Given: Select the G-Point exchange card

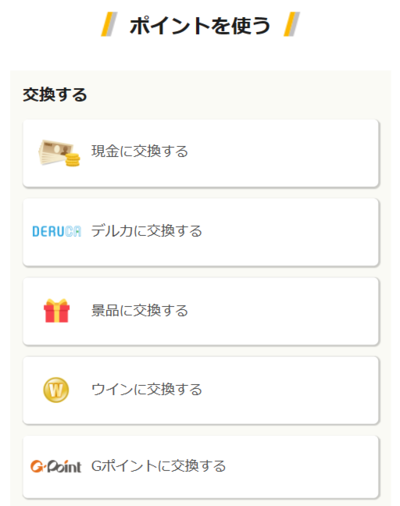Looking at the screenshot, I should [x=201, y=467].
